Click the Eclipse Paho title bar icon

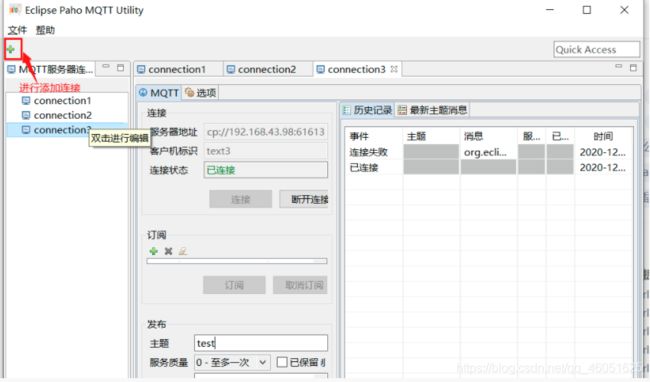[x=15, y=10]
